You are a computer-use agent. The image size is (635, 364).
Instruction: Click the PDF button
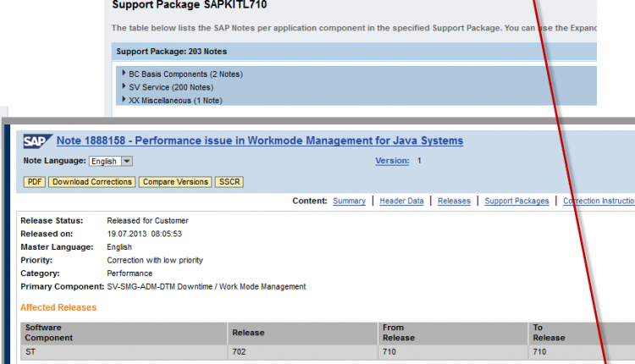click(x=35, y=182)
